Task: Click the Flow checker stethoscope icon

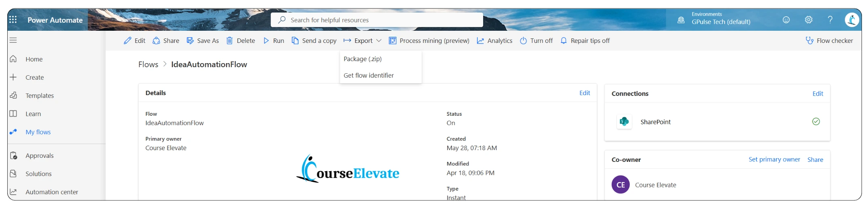Action: [809, 40]
